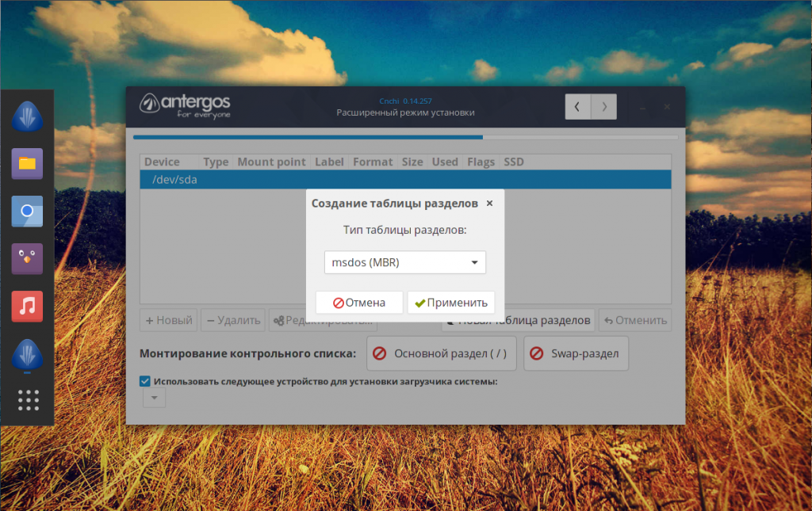The image size is (812, 511).
Task: Open the Cnchi installer dock icon at top
Action: [28, 116]
